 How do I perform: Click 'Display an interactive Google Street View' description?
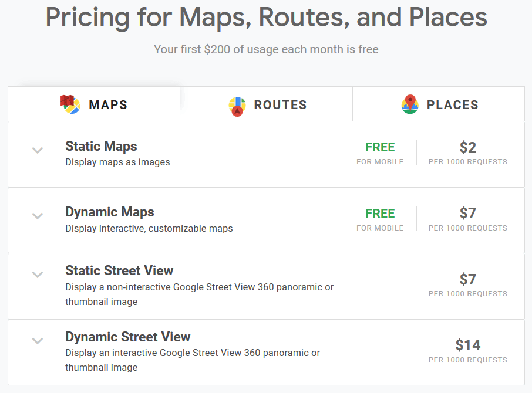click(x=193, y=360)
